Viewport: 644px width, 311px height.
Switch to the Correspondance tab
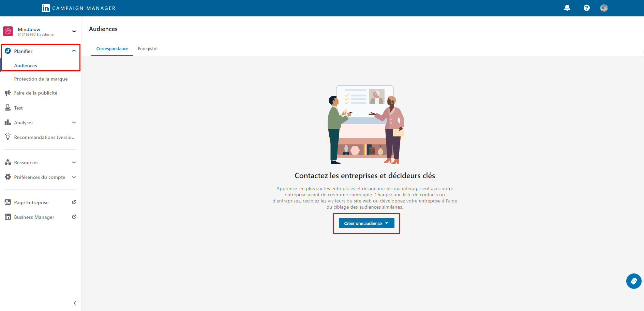click(112, 49)
